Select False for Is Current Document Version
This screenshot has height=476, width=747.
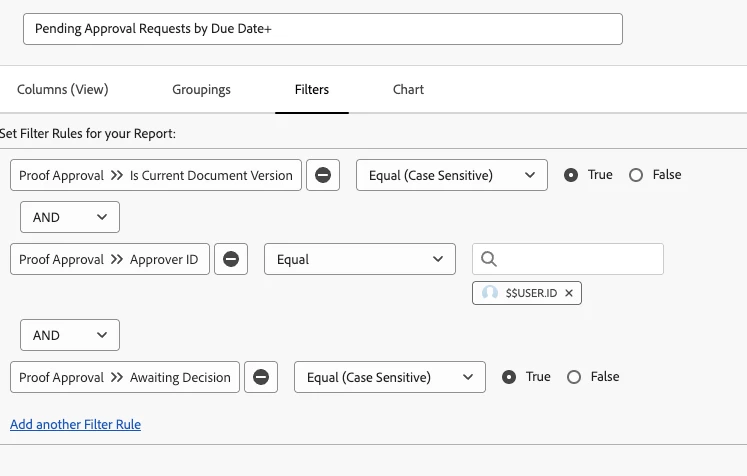tap(636, 175)
